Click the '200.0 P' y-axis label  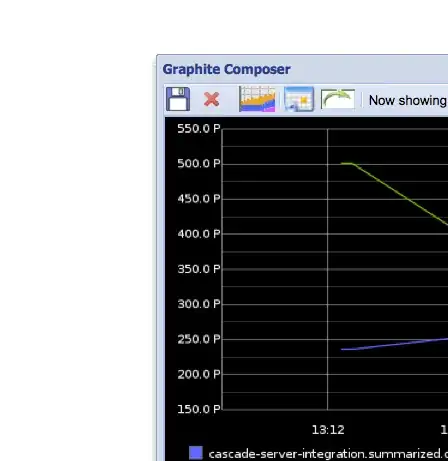(199, 374)
